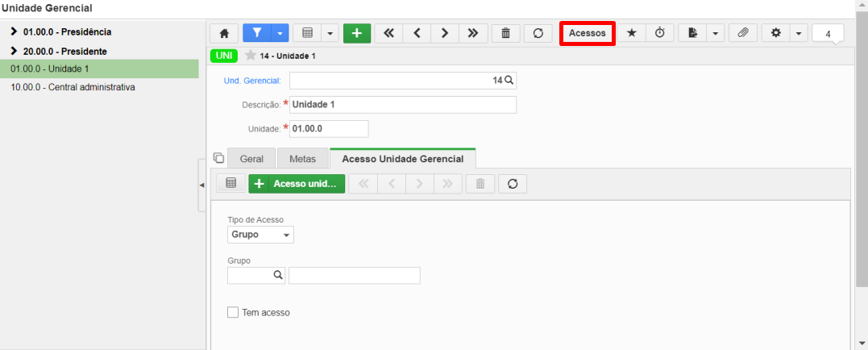Collapse the left tree panel handle
The height and width of the screenshot is (350, 868).
[x=201, y=185]
